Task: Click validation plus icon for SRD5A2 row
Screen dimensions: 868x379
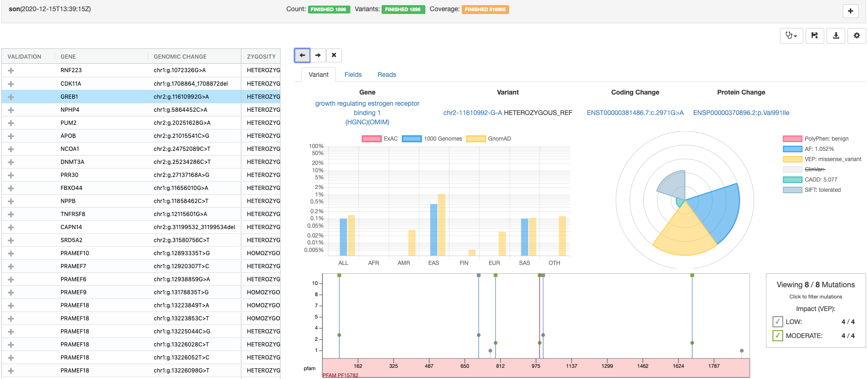Action: 11,240
